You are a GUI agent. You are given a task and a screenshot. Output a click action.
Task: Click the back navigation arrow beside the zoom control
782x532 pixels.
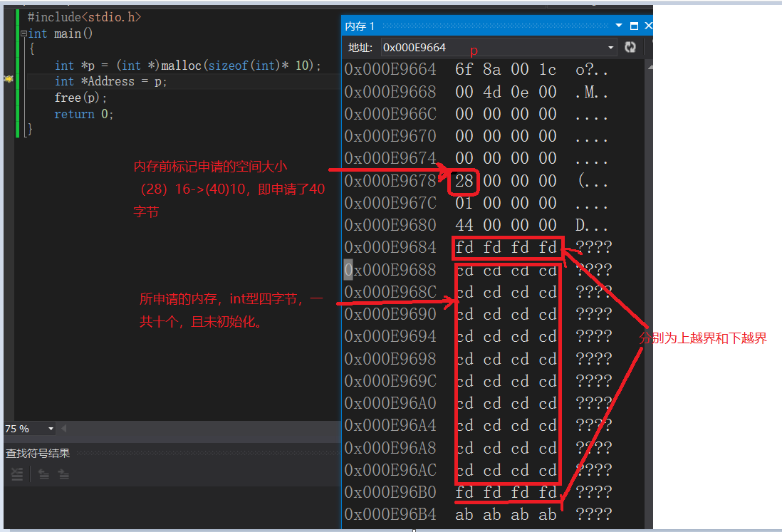(63, 428)
